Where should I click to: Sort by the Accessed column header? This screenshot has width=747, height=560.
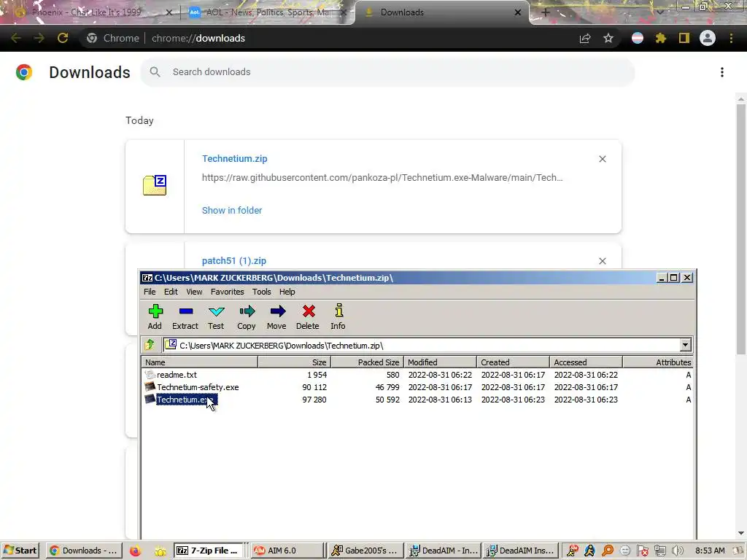click(586, 362)
